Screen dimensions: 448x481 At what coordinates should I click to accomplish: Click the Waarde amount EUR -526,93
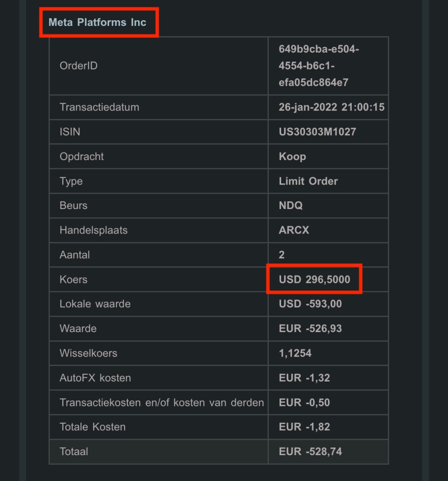tap(310, 329)
